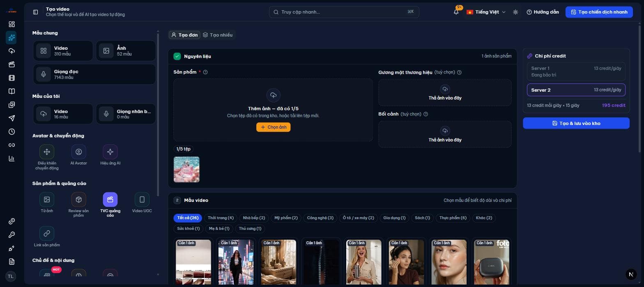Filter templates by Ô tô / xe máy (2)

(359, 218)
